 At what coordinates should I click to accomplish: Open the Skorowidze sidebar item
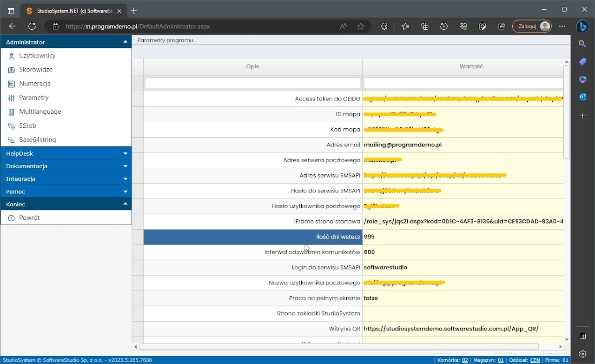[36, 70]
